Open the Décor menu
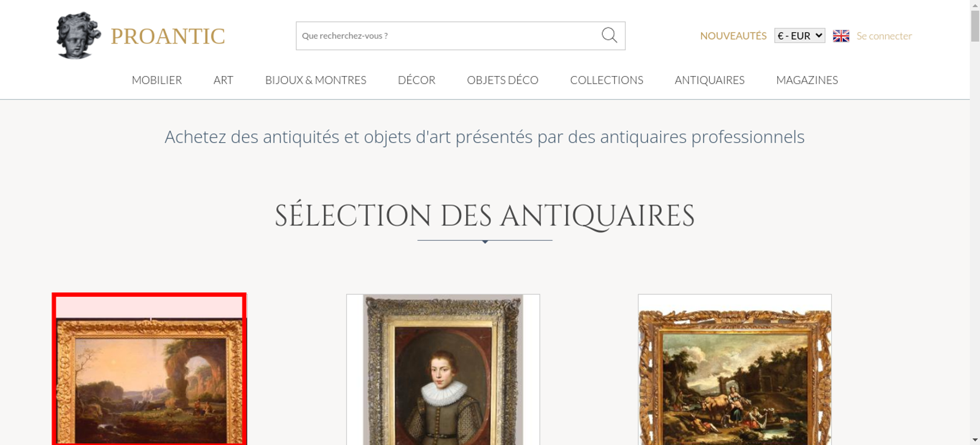This screenshot has width=980, height=445. point(416,80)
